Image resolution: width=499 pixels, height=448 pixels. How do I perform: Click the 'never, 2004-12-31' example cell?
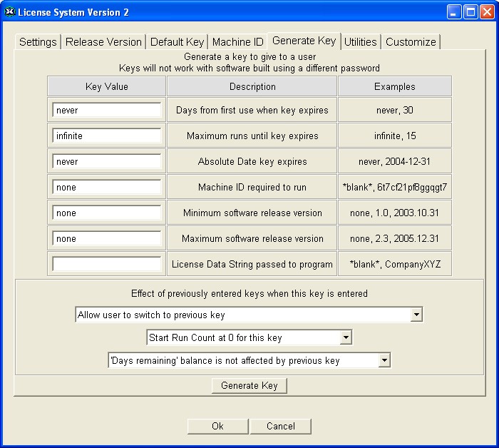pyautogui.click(x=394, y=161)
